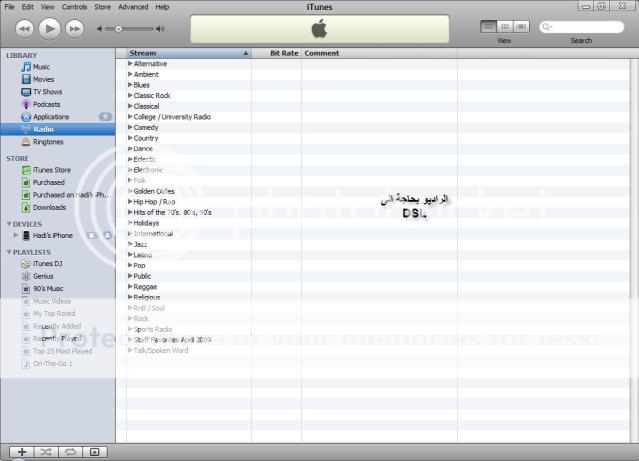
Task: Open the Edit menu
Action: tap(27, 7)
